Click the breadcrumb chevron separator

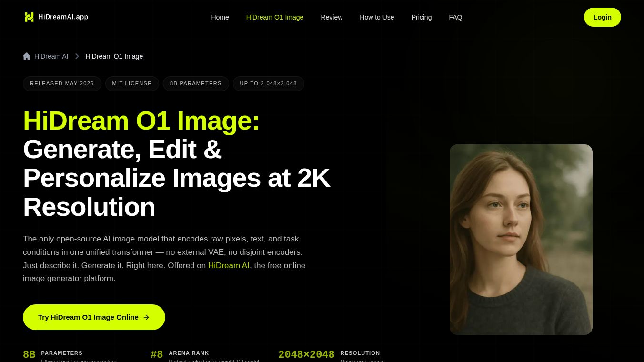pyautogui.click(x=77, y=56)
